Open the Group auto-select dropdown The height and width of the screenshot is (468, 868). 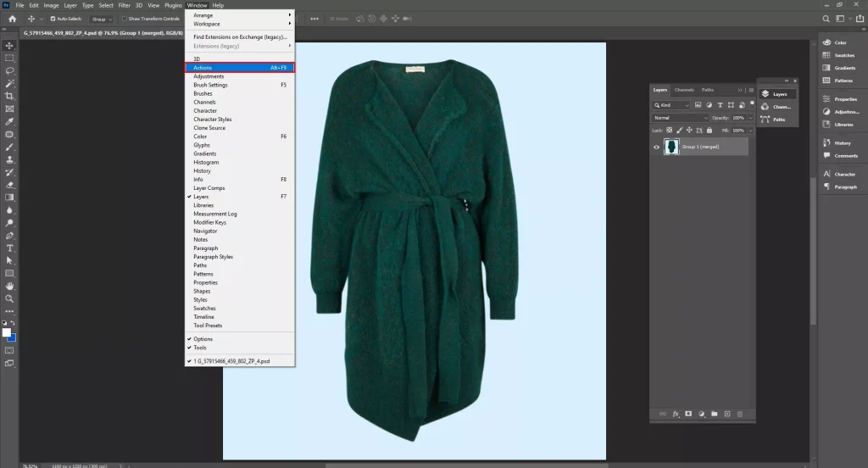click(x=103, y=18)
